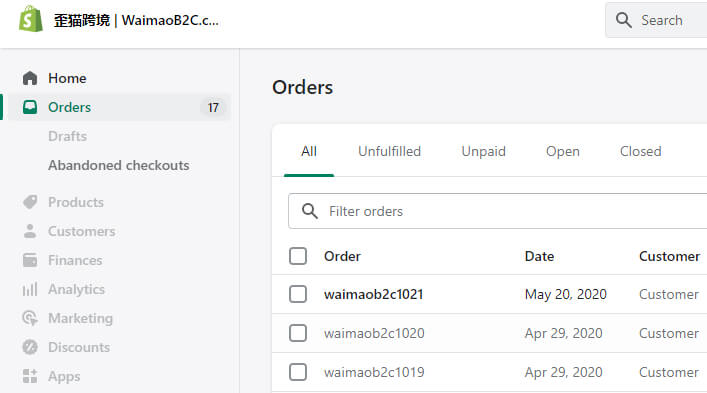
Task: Open the Abandoned checkouts page
Action: pyautogui.click(x=119, y=165)
